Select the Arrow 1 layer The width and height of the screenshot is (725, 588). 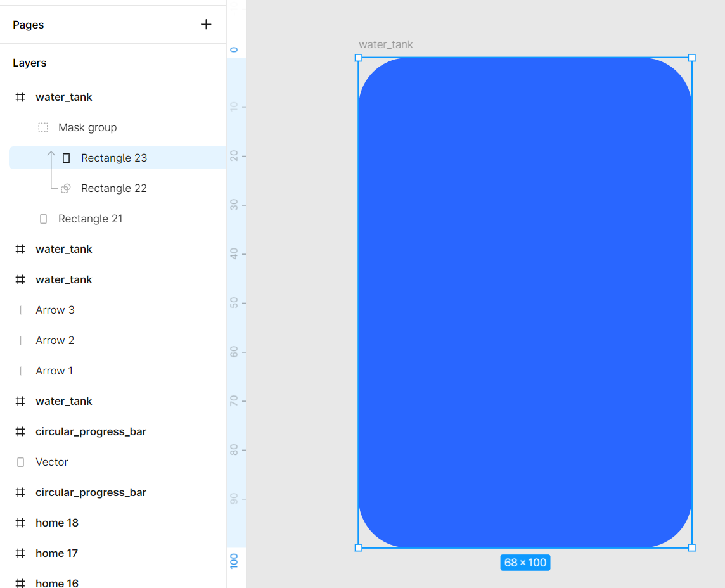[x=55, y=371]
